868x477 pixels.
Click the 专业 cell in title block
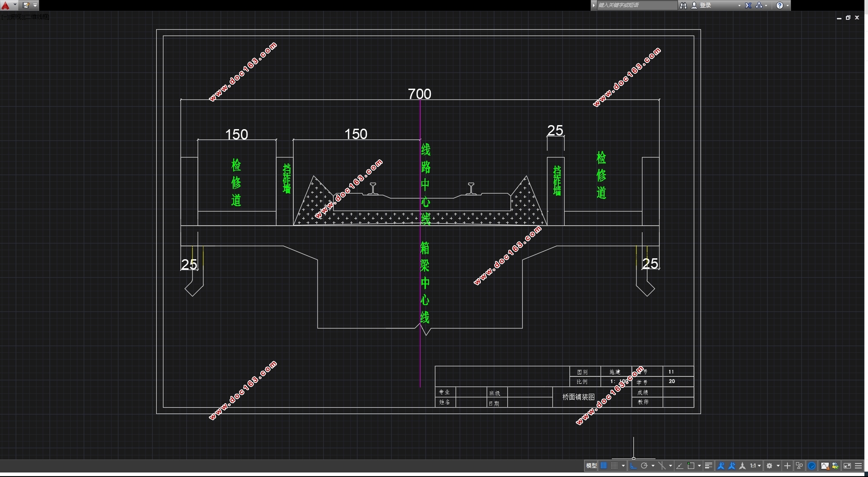pos(444,392)
